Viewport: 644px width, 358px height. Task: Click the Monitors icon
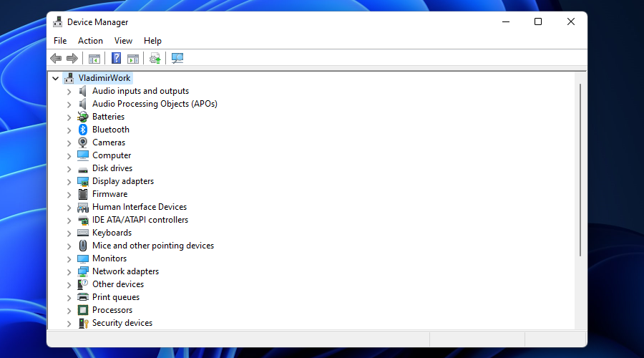point(83,258)
